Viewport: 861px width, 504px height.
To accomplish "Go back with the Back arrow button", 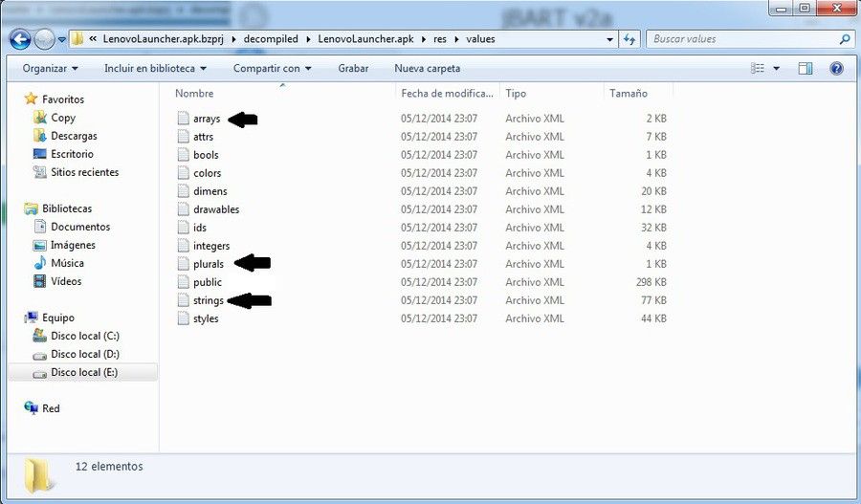I will [x=20, y=39].
